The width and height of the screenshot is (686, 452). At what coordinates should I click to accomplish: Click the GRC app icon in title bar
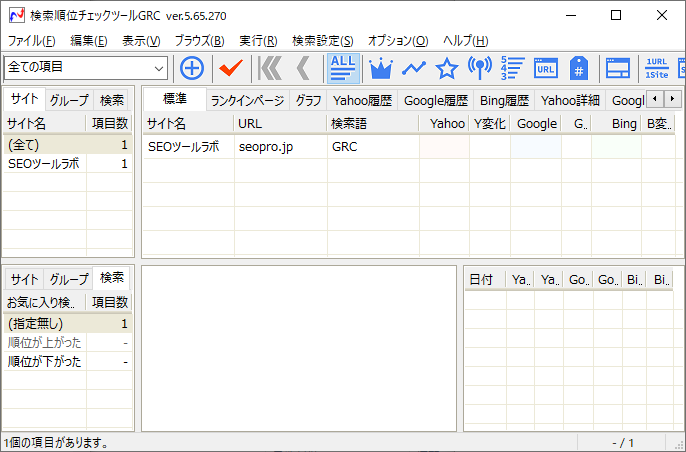pos(17,15)
